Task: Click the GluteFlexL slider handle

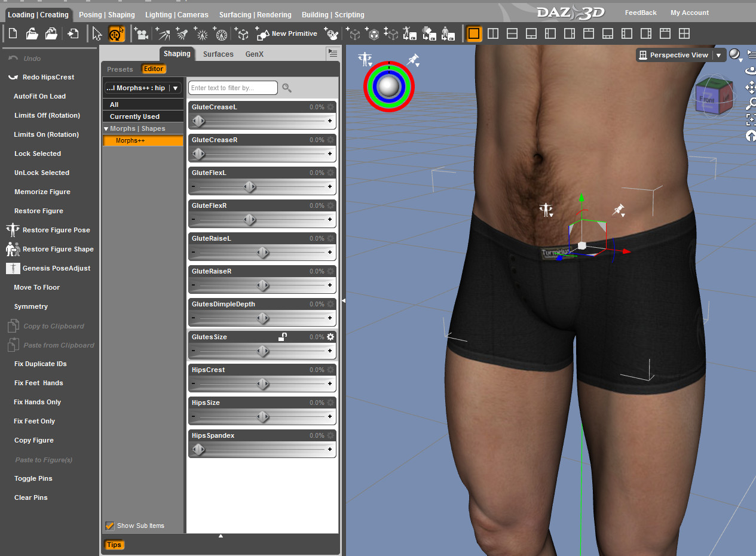Action: (x=250, y=187)
